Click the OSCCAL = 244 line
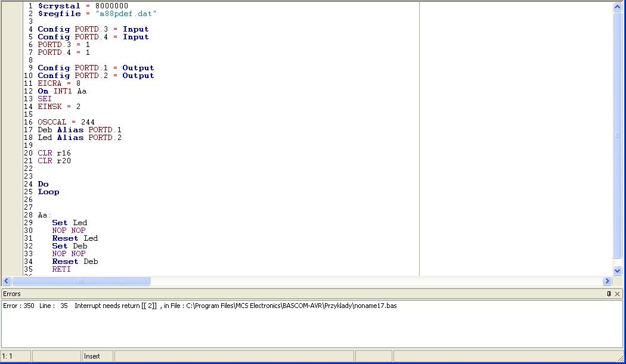626x364 pixels. pyautogui.click(x=66, y=122)
